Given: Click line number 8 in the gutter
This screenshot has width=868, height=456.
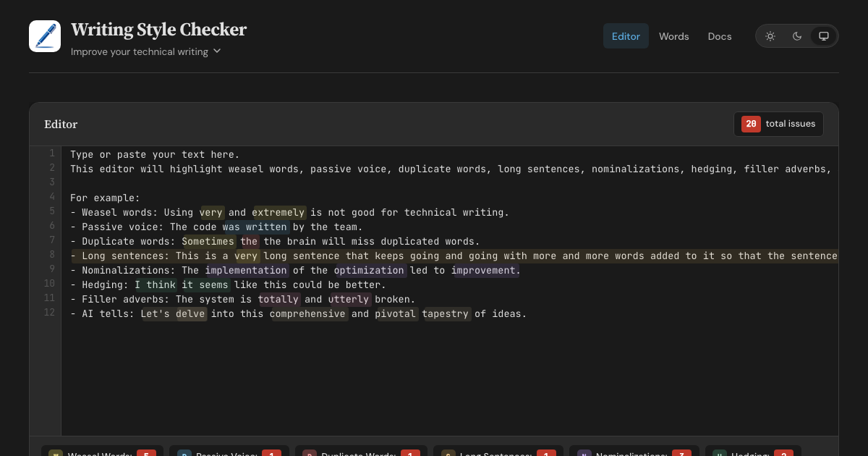Looking at the screenshot, I should point(52,254).
